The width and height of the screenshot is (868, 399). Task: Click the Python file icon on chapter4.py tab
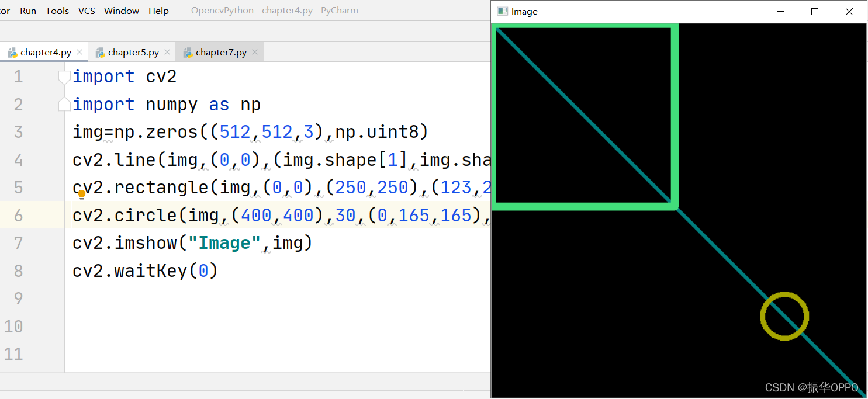(x=12, y=53)
